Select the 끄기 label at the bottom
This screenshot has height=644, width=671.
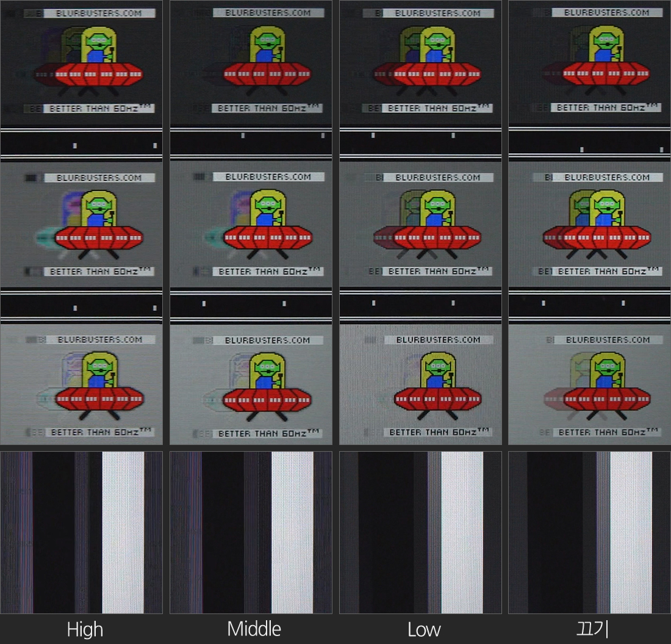pyautogui.click(x=592, y=629)
